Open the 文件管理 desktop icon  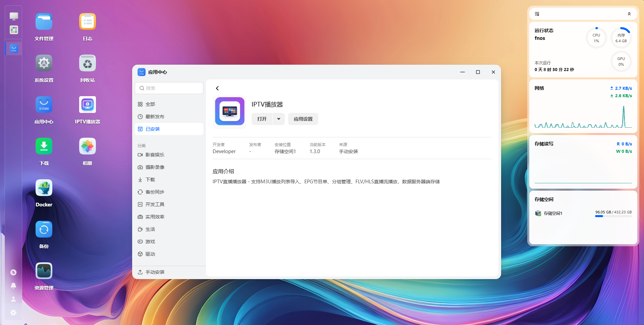tap(44, 22)
